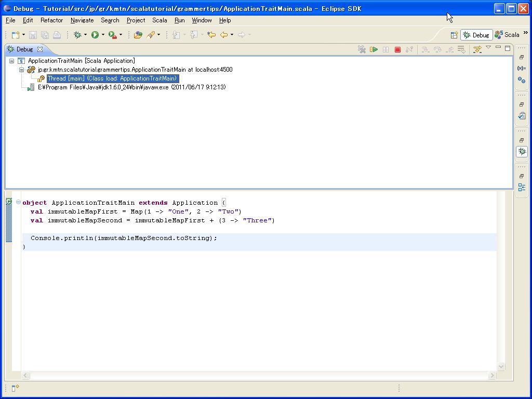Click the Back navigation arrow icon
This screenshot has height=399, width=532.
click(x=224, y=35)
